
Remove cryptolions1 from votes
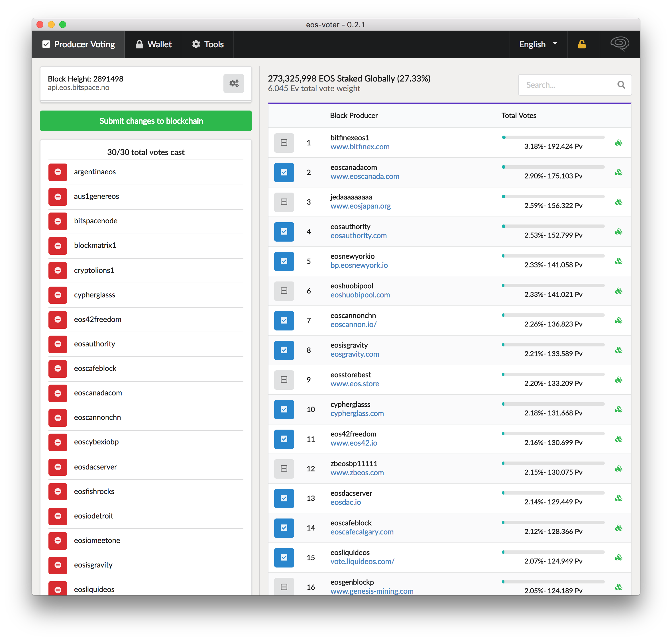pos(58,270)
